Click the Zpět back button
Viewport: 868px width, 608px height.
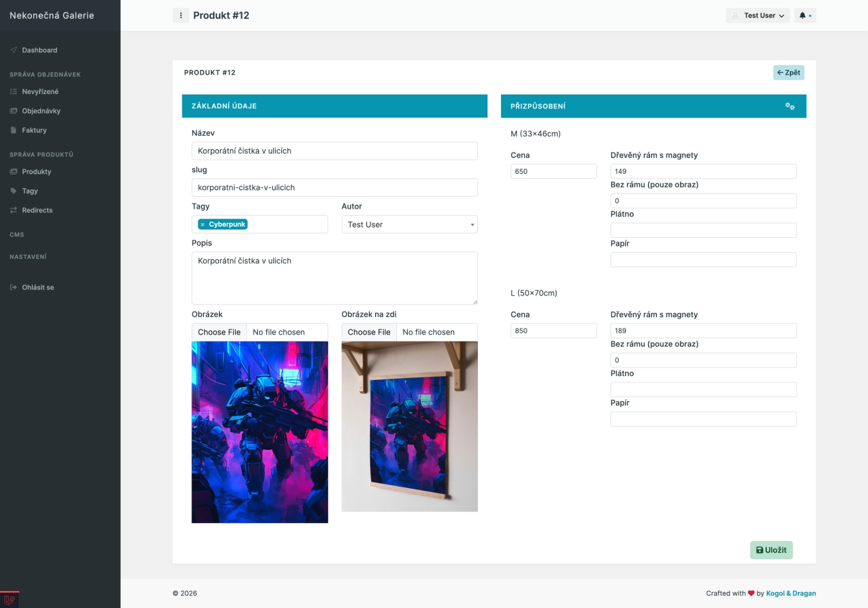pos(788,72)
